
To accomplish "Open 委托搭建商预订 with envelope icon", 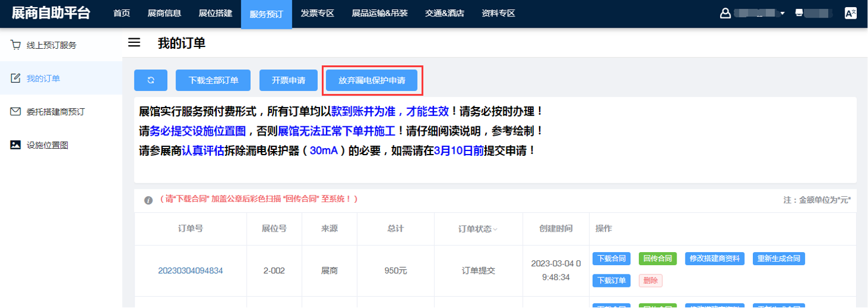I will click(x=55, y=112).
